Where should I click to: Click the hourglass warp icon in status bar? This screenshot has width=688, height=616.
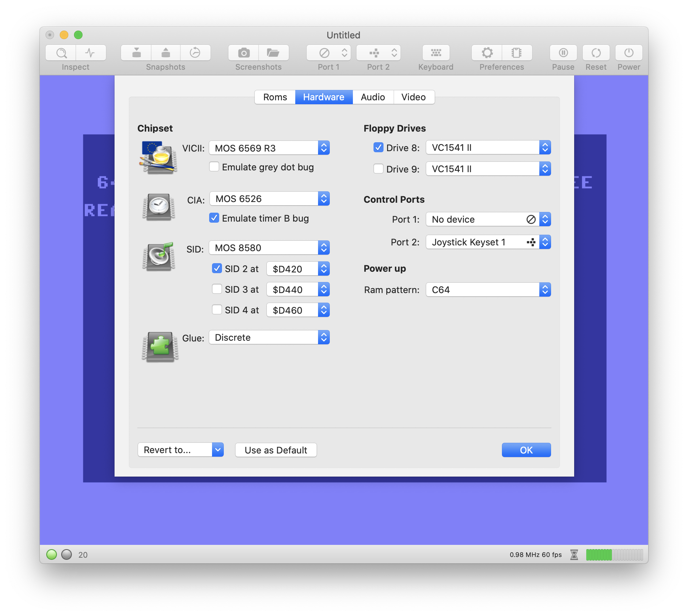[574, 554]
